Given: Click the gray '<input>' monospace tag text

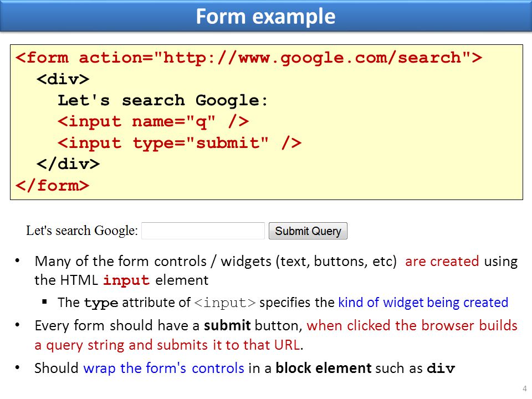Looking at the screenshot, I should pos(224,303).
